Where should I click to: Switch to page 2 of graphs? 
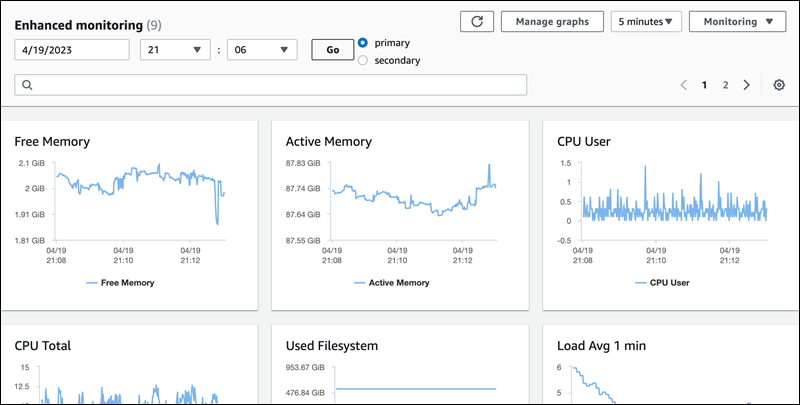pyautogui.click(x=725, y=85)
